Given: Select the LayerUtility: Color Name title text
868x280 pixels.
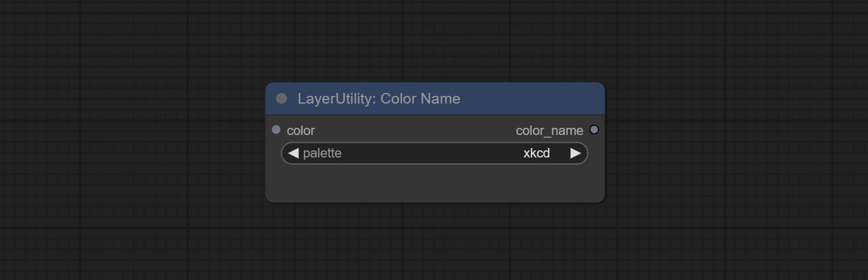Looking at the screenshot, I should pos(378,99).
